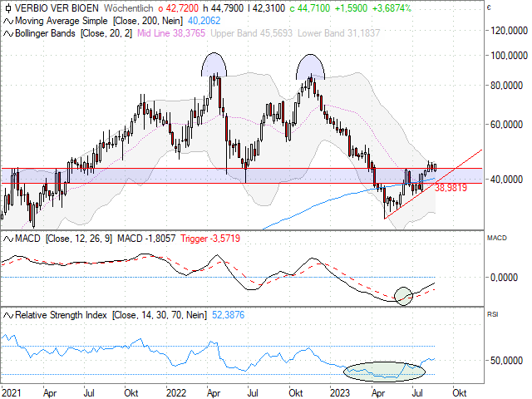The width and height of the screenshot is (532, 399).
Task: Click the 60,0000 price axis label
Action: click(506, 125)
